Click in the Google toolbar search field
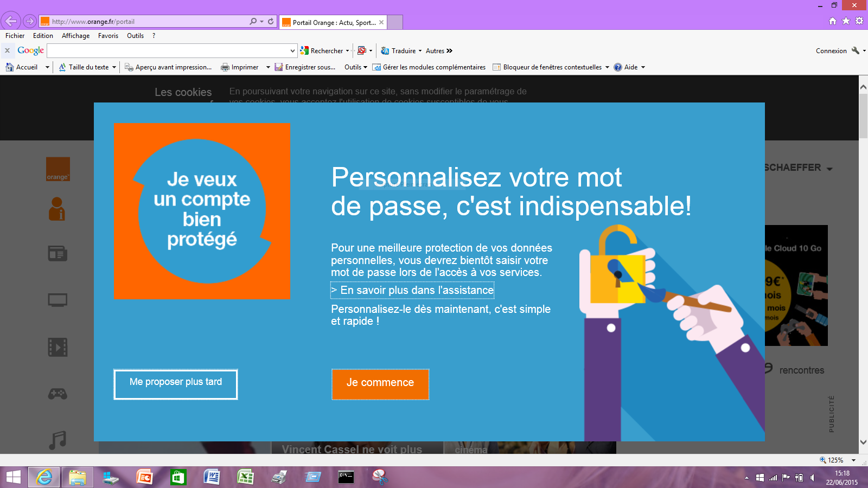The image size is (868, 488). 168,50
